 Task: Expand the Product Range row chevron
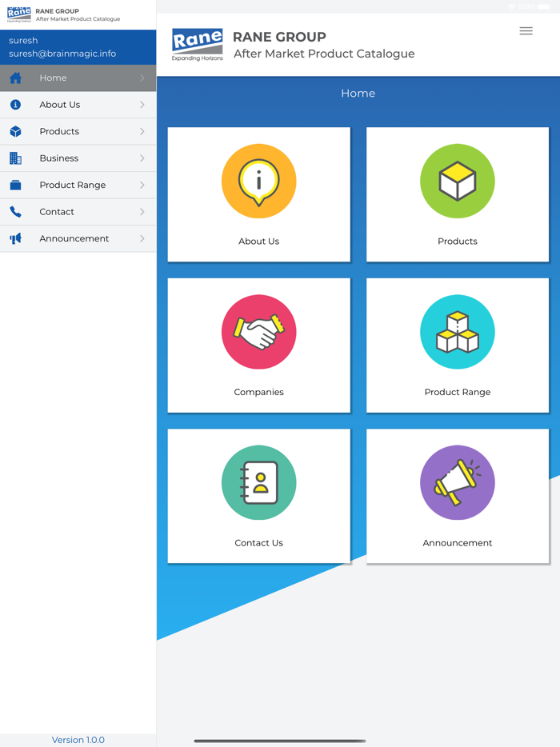coord(142,185)
